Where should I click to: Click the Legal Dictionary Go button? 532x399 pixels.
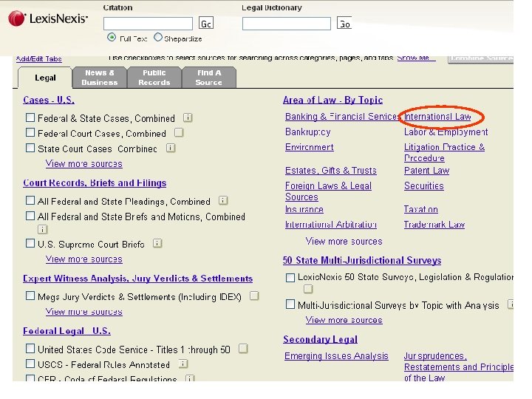point(344,23)
